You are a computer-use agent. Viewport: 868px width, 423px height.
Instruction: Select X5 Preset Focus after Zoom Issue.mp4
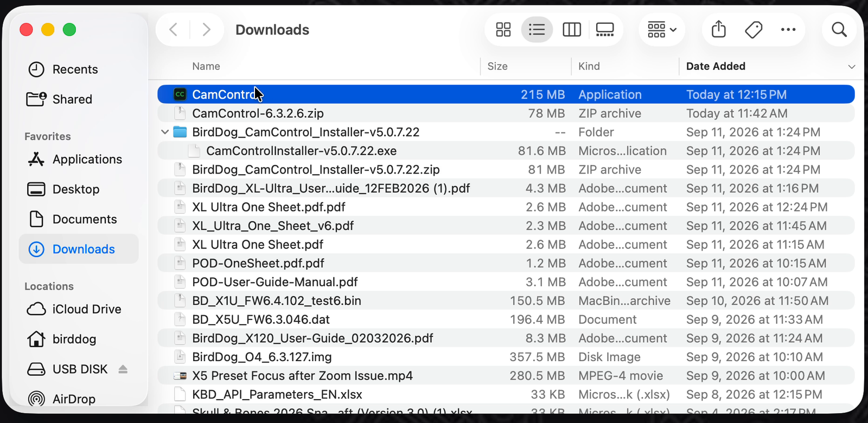506,376
